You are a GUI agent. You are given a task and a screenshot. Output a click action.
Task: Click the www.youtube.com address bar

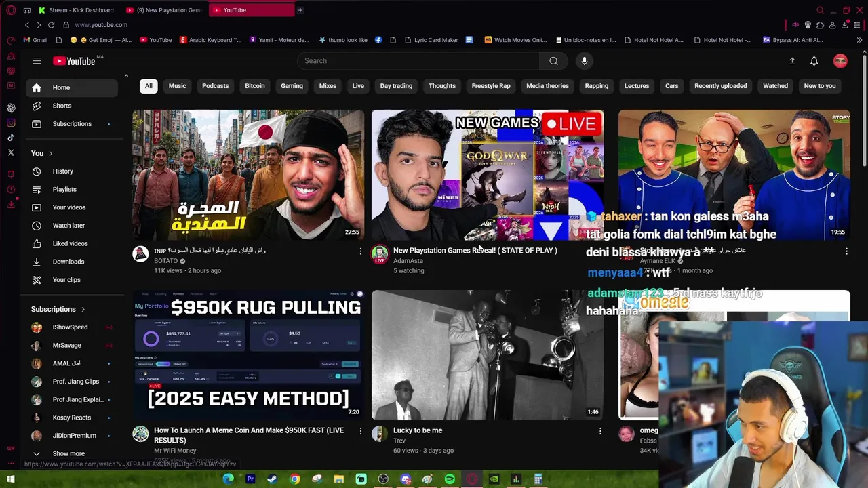tap(101, 25)
